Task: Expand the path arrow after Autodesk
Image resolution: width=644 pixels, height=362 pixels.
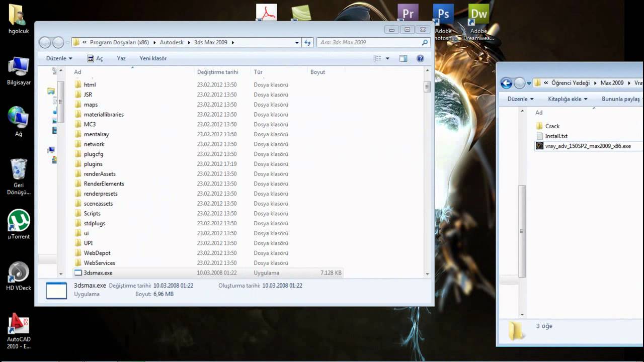Action: click(189, 43)
